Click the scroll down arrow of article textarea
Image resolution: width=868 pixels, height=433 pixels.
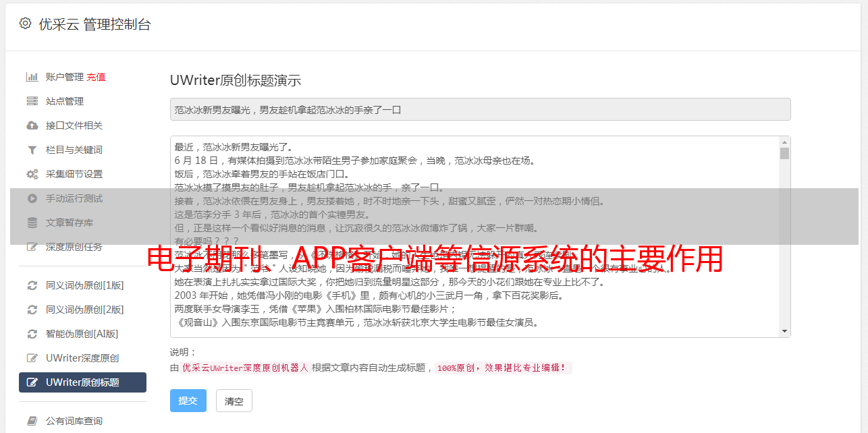784,331
